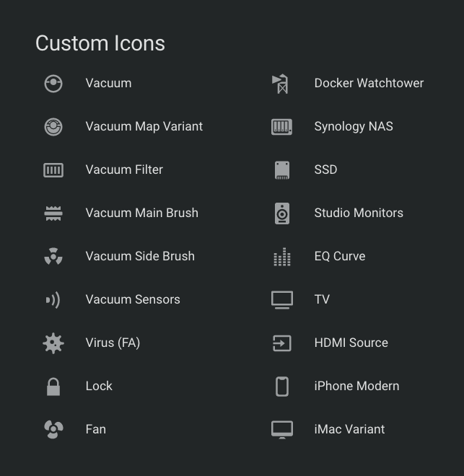Click the Docker Watchtower label

click(369, 83)
